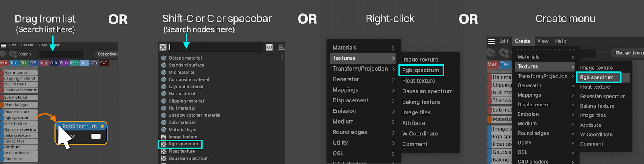Click the hamburger icon in the Create menu panel
644x164 pixels.
pyautogui.click(x=491, y=41)
